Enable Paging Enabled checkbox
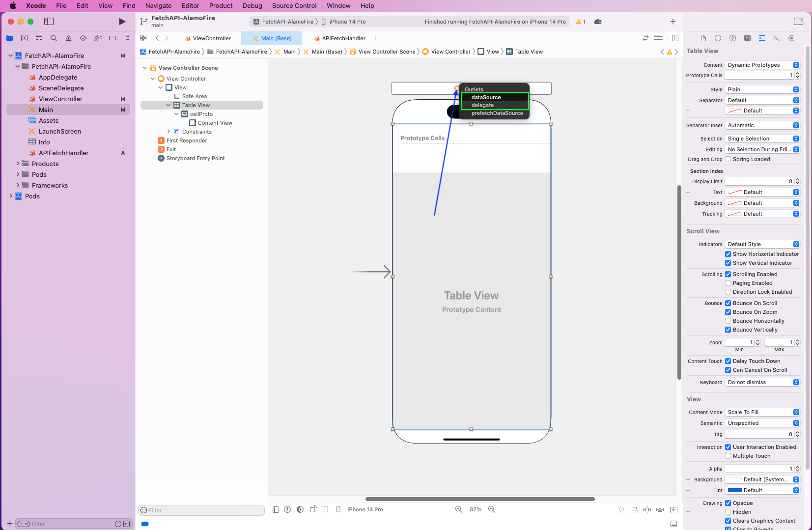The height and width of the screenshot is (530, 812). pyautogui.click(x=728, y=283)
